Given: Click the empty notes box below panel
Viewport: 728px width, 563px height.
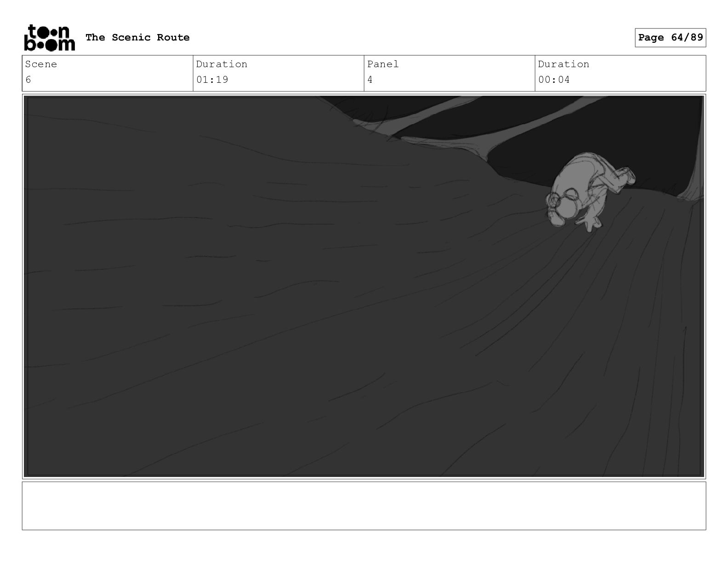Looking at the screenshot, I should [364, 506].
